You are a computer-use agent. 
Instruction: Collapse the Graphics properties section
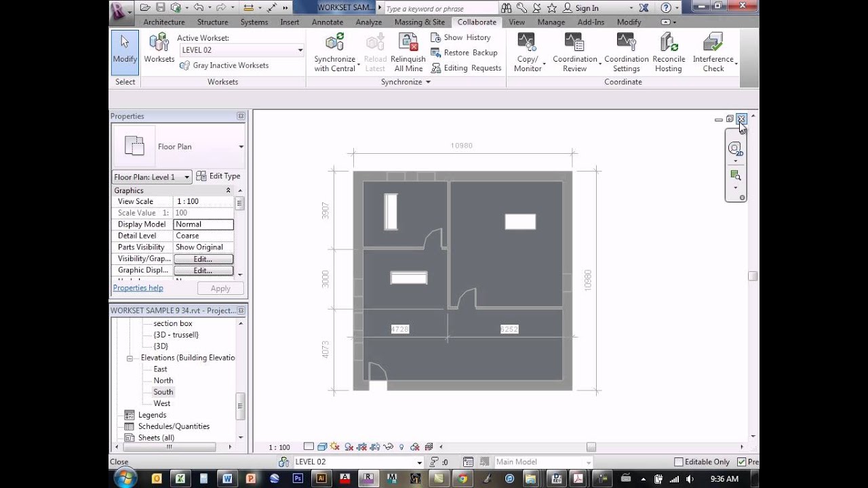(228, 190)
